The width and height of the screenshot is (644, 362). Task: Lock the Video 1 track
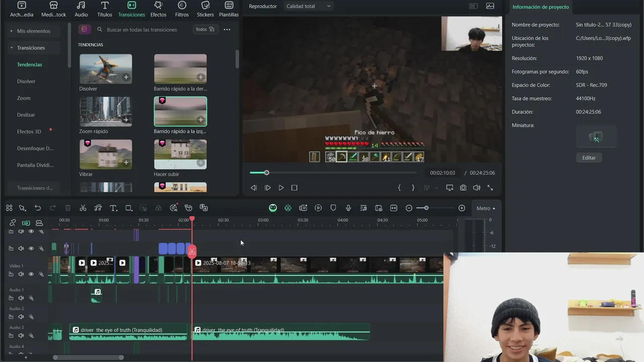coord(11,274)
